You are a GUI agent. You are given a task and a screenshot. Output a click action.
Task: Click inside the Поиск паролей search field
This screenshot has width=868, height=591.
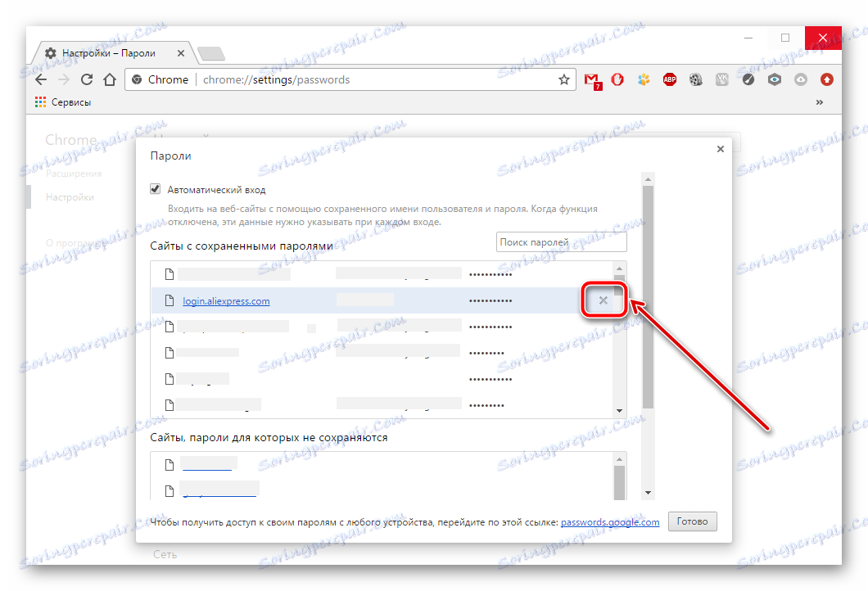561,241
